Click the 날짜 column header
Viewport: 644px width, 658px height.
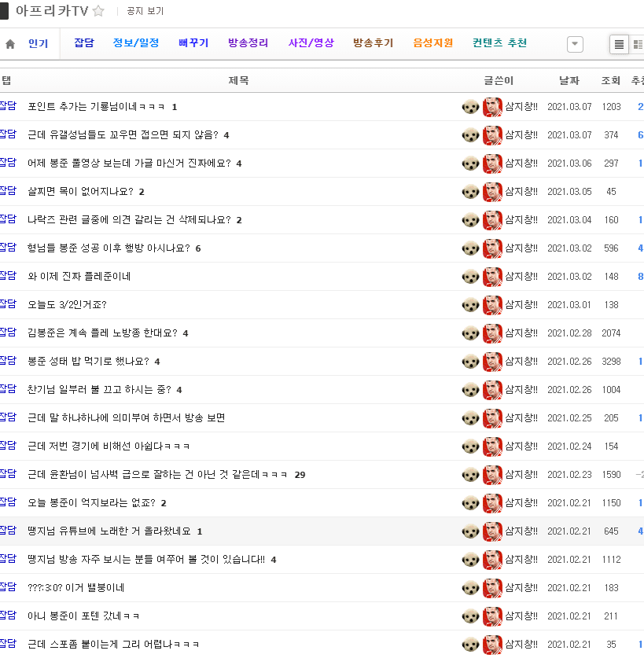point(569,80)
